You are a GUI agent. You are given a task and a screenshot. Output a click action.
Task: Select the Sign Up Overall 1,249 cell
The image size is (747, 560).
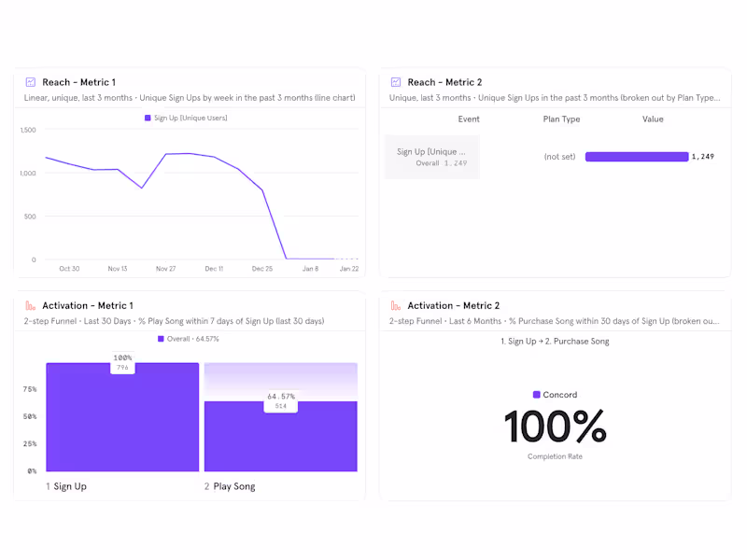431,157
